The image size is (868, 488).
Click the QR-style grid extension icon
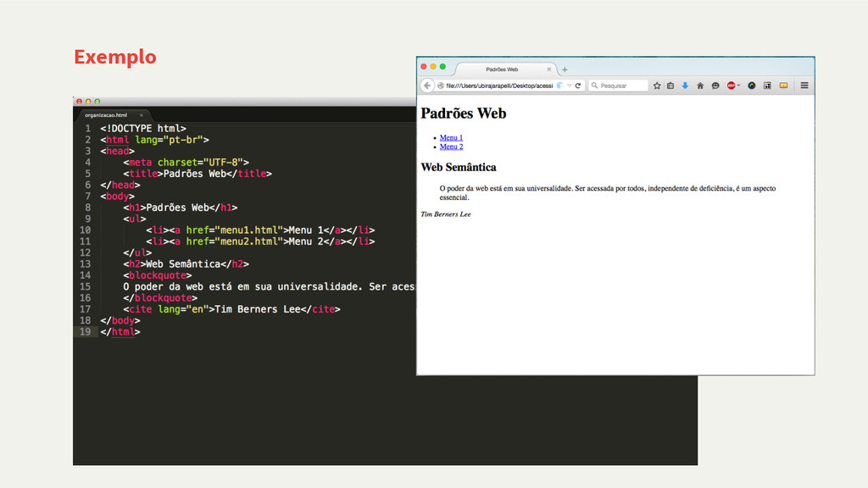pos(767,86)
